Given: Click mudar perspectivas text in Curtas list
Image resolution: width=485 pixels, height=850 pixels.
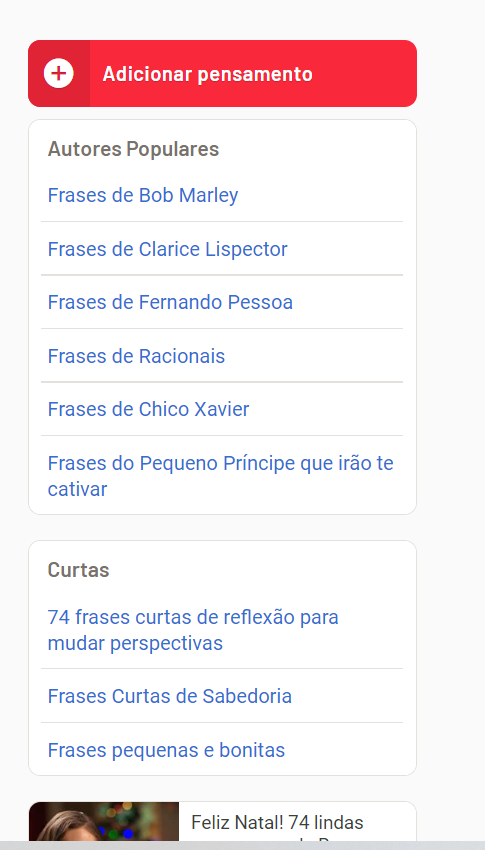Looking at the screenshot, I should click(135, 643).
